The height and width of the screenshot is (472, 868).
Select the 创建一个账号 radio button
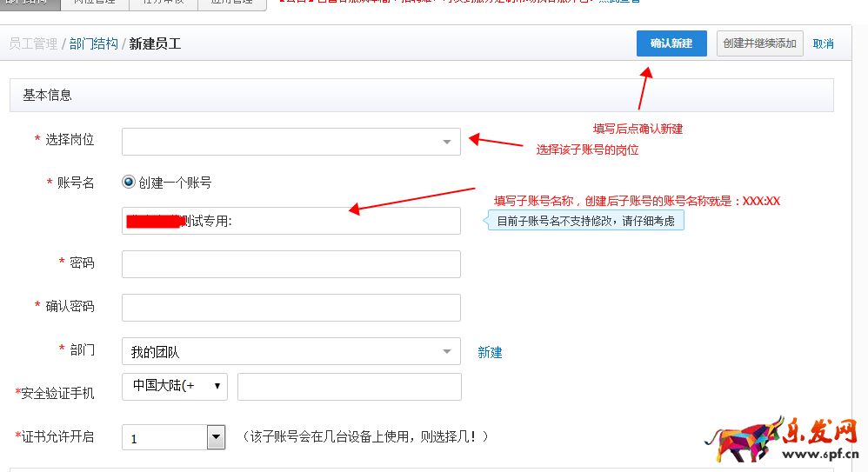(129, 183)
